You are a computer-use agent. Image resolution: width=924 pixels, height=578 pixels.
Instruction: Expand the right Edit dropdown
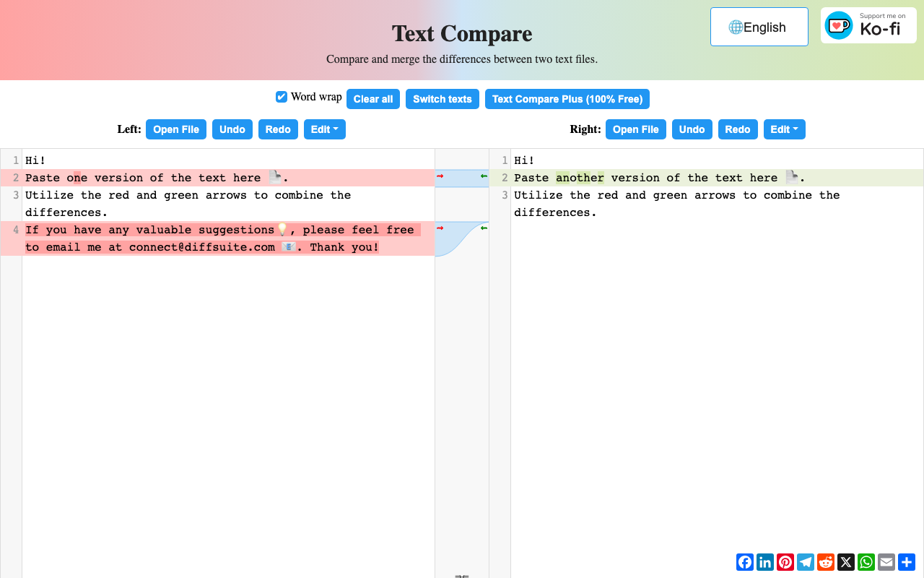785,129
